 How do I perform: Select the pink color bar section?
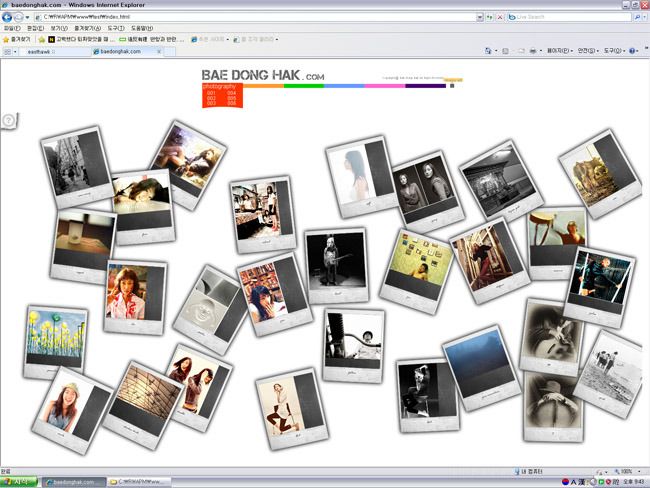[x=385, y=86]
